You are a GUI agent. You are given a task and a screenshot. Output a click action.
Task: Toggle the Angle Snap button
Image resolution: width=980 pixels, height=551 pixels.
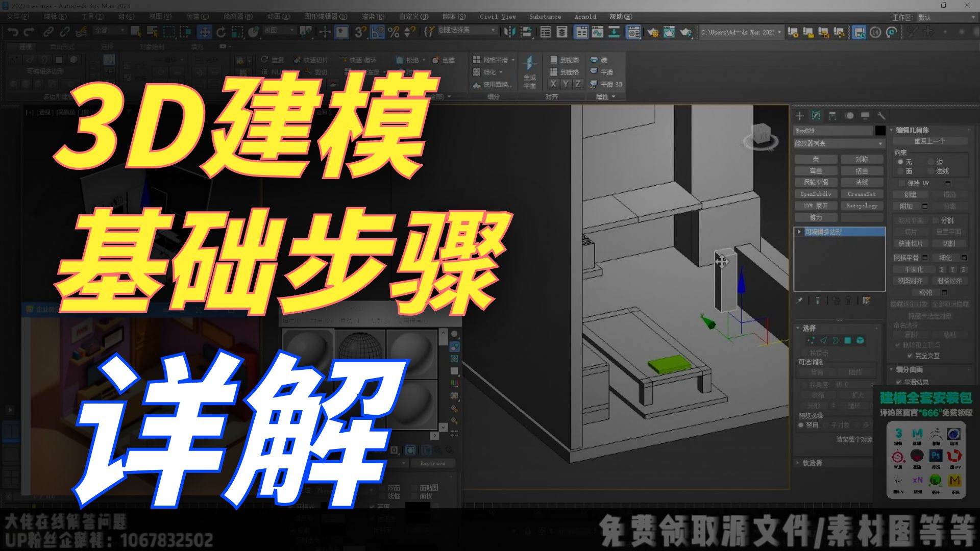tap(377, 32)
